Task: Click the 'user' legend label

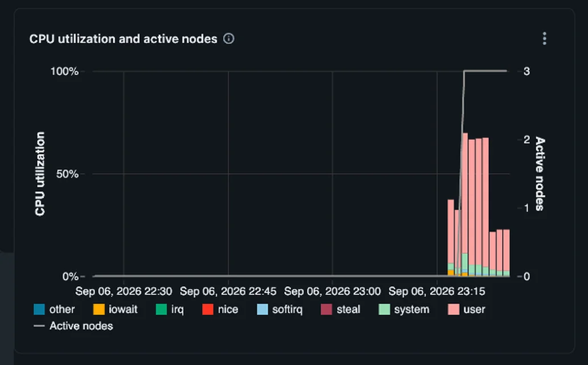Action: point(474,310)
